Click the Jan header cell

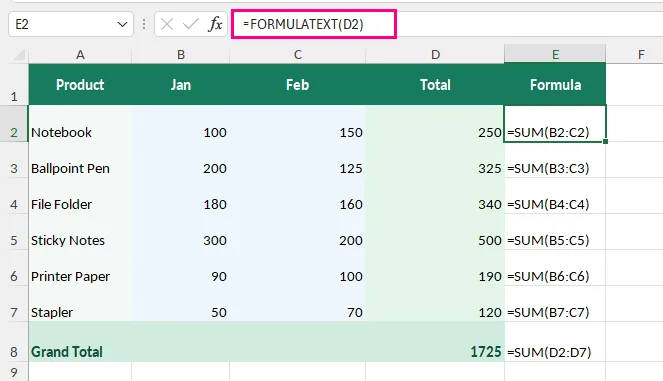pos(181,84)
